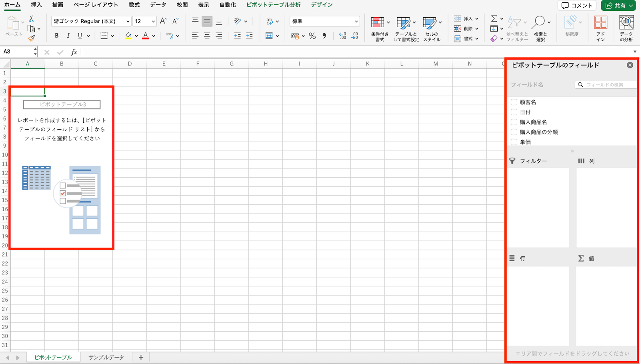The width and height of the screenshot is (640, 364).
Task: Expand the formula bar chevron
Action: click(635, 52)
